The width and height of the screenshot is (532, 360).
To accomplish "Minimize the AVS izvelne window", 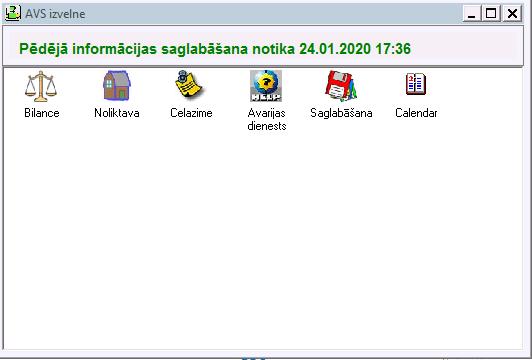I will tap(472, 14).
